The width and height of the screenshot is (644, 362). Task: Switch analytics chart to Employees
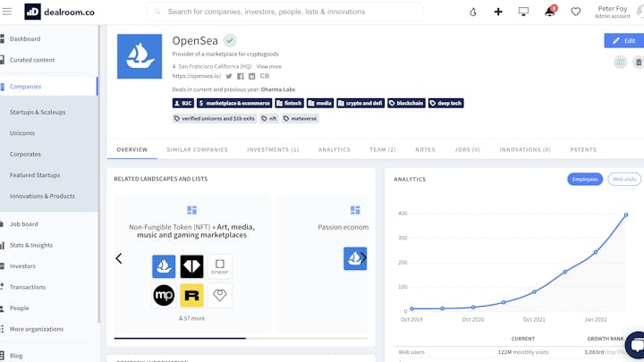tap(585, 179)
